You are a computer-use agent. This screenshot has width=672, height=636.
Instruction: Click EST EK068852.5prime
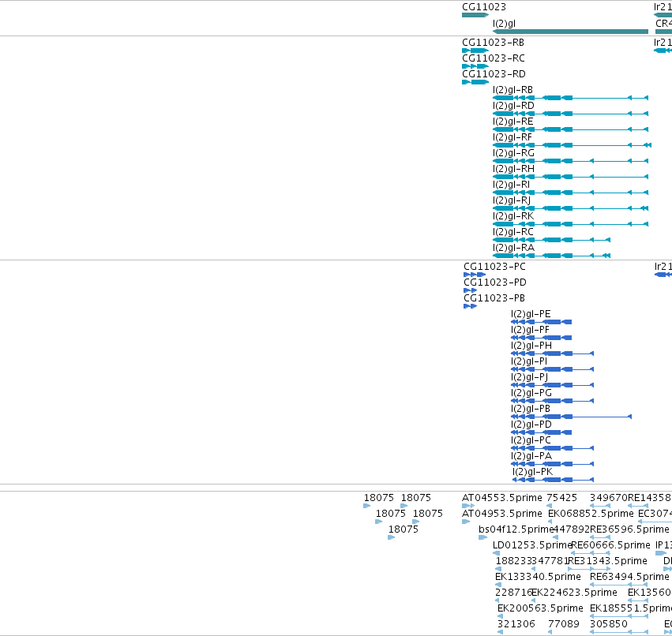point(550,522)
